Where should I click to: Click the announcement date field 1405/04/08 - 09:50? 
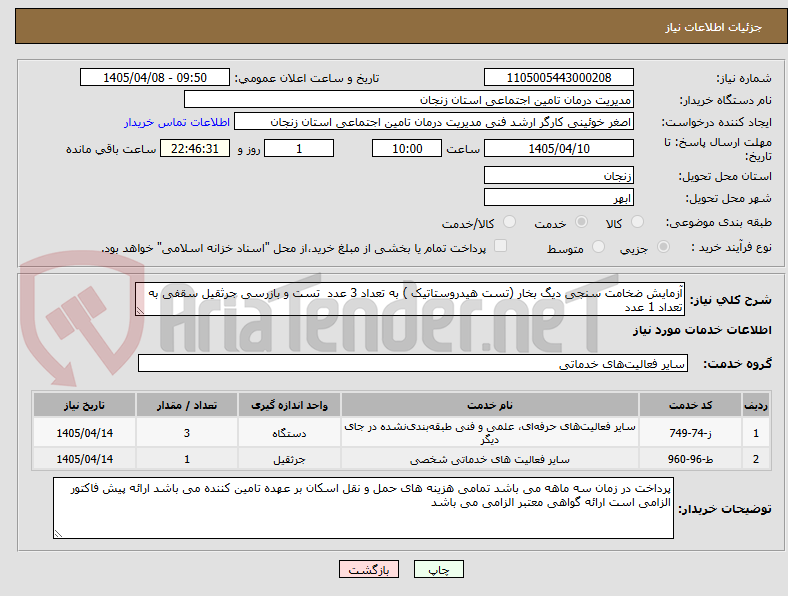tap(155, 77)
